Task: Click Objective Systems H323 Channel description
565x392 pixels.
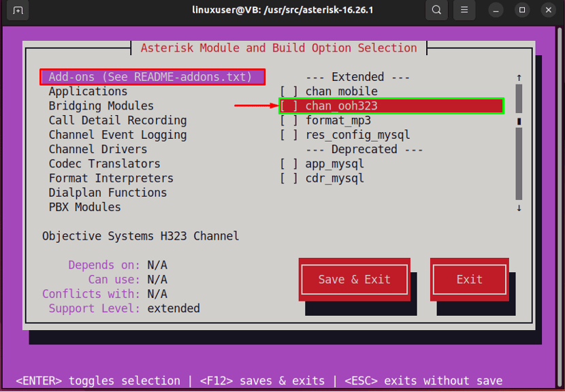Action: pos(140,236)
